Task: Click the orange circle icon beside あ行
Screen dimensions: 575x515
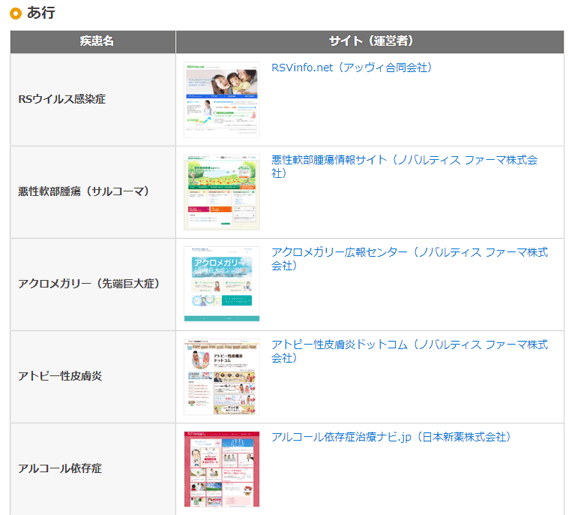Action: 16,14
